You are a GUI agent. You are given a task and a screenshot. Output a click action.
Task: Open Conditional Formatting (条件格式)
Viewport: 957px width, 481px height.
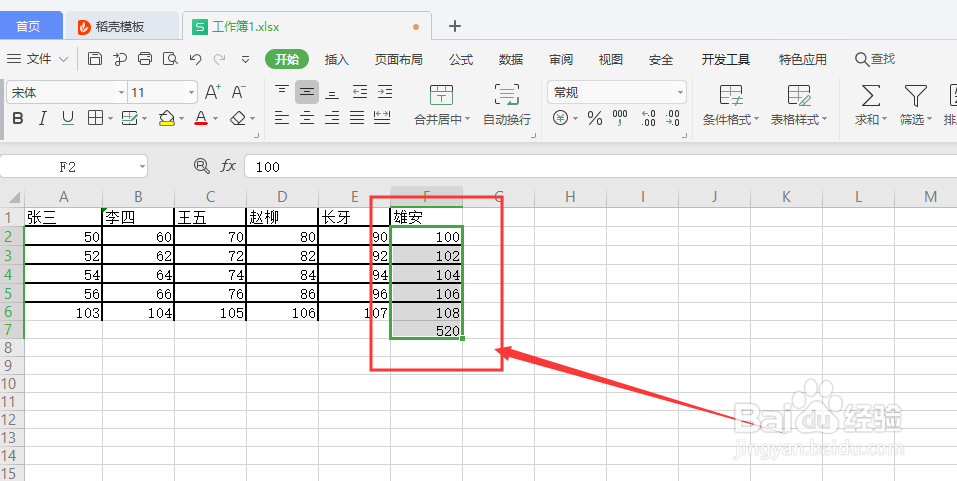pos(731,105)
